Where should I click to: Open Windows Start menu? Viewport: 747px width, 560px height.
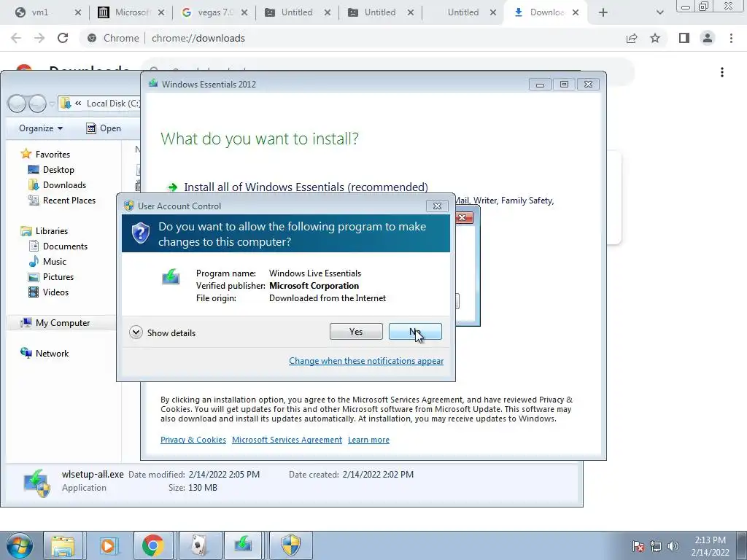click(18, 545)
